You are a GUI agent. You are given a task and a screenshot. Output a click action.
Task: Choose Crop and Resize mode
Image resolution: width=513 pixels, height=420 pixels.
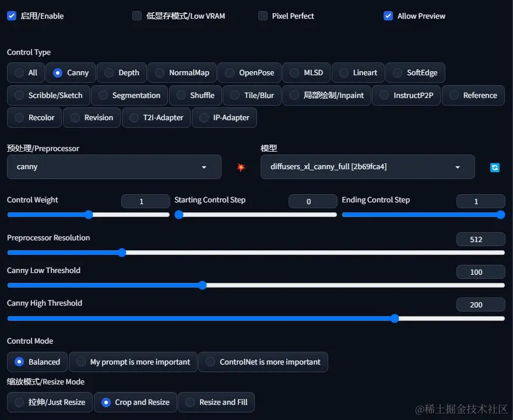pyautogui.click(x=135, y=402)
